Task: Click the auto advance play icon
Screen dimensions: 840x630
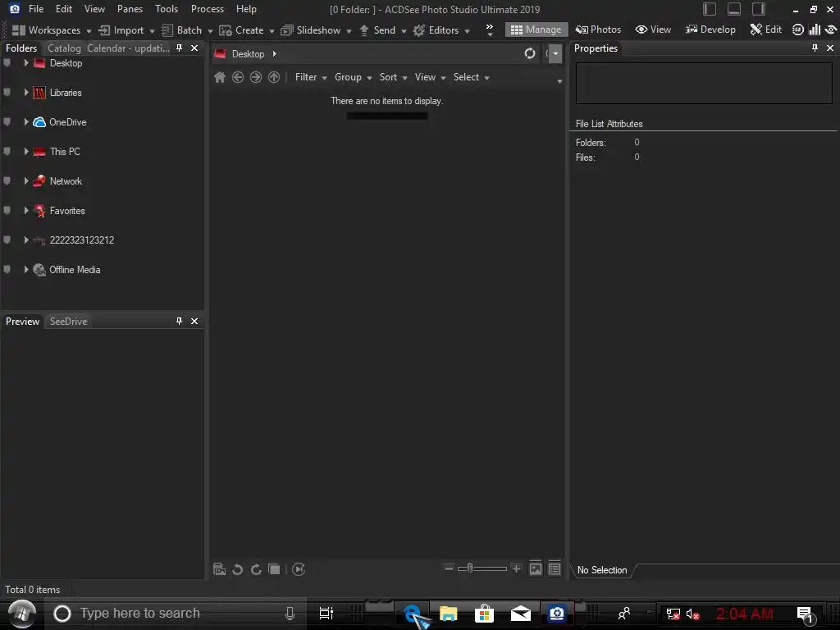Action: click(299, 569)
